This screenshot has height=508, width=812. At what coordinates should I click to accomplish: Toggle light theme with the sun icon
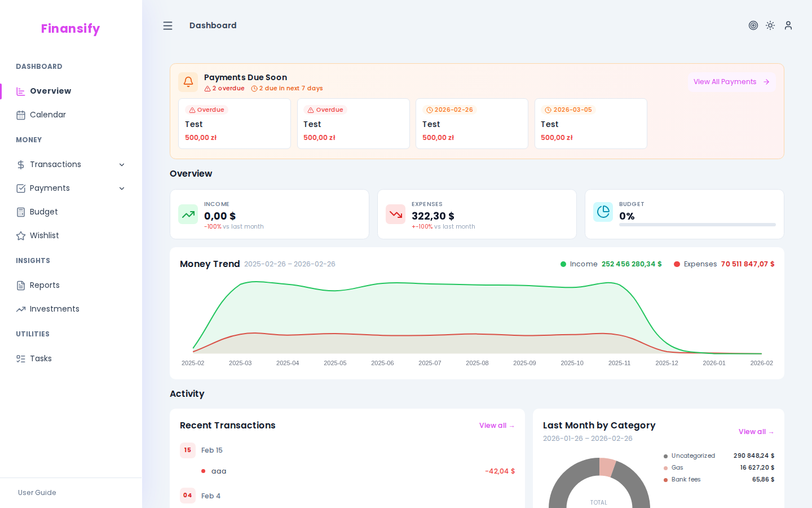click(x=770, y=25)
